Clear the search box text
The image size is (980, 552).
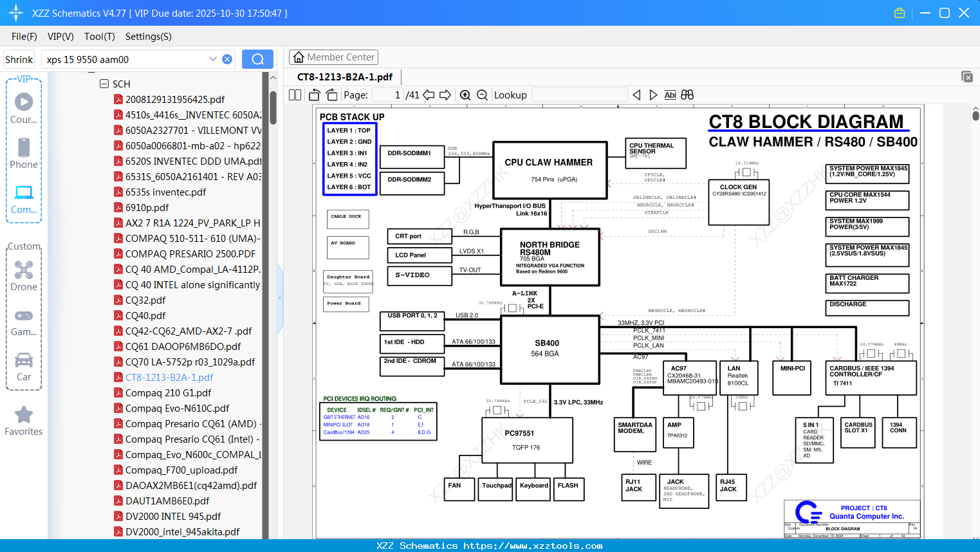[227, 59]
